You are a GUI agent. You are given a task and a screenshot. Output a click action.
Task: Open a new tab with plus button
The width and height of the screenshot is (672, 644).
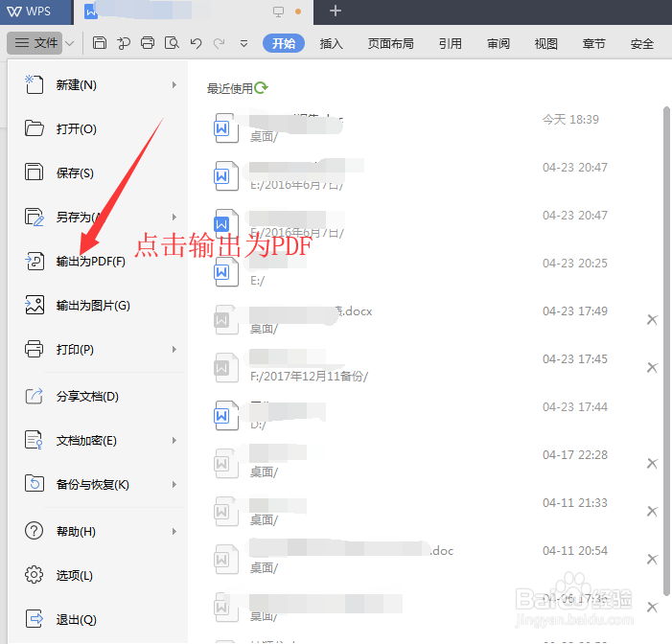pos(336,11)
